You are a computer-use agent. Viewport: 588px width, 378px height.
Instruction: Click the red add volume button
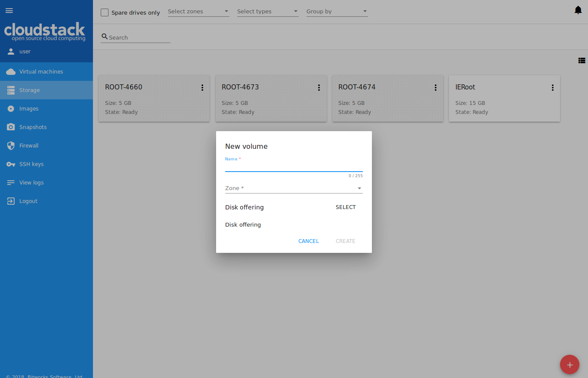(x=569, y=365)
